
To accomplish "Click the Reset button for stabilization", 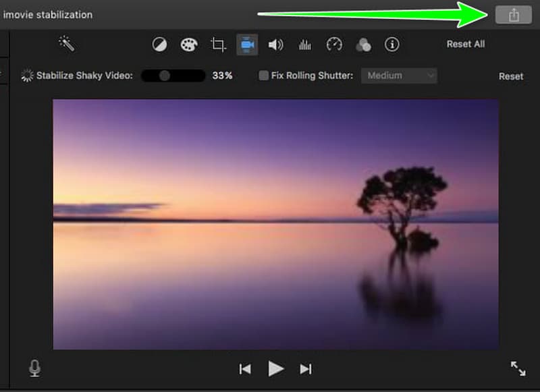I will point(511,76).
